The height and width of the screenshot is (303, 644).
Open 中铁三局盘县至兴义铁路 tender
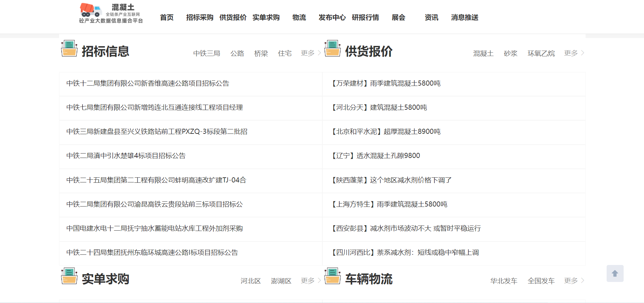(157, 132)
